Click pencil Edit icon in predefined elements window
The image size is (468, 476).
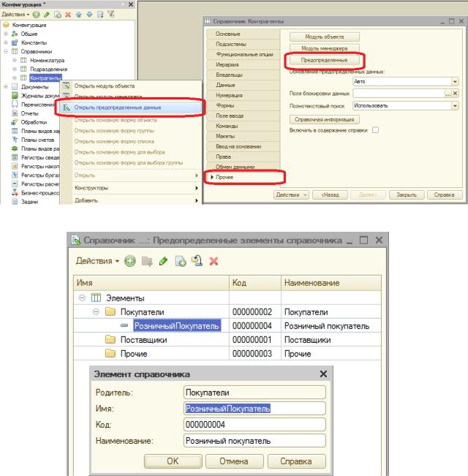164,261
